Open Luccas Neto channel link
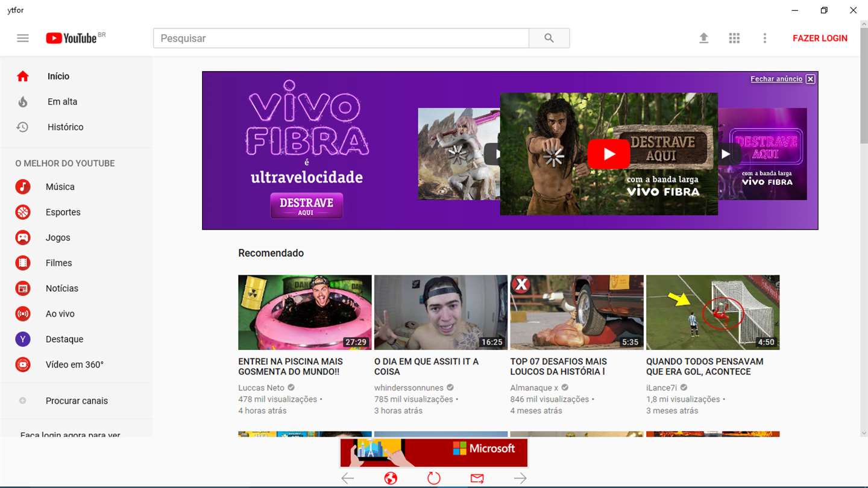 click(261, 388)
